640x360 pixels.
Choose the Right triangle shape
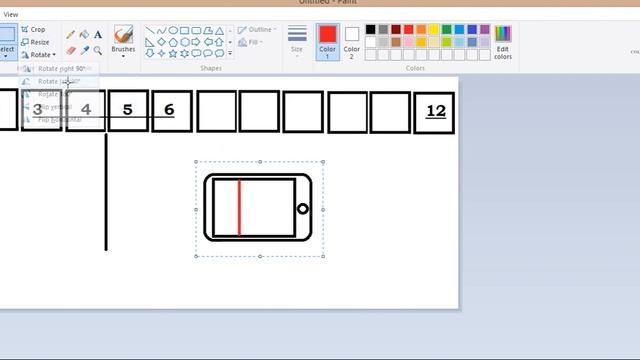[x=150, y=42]
